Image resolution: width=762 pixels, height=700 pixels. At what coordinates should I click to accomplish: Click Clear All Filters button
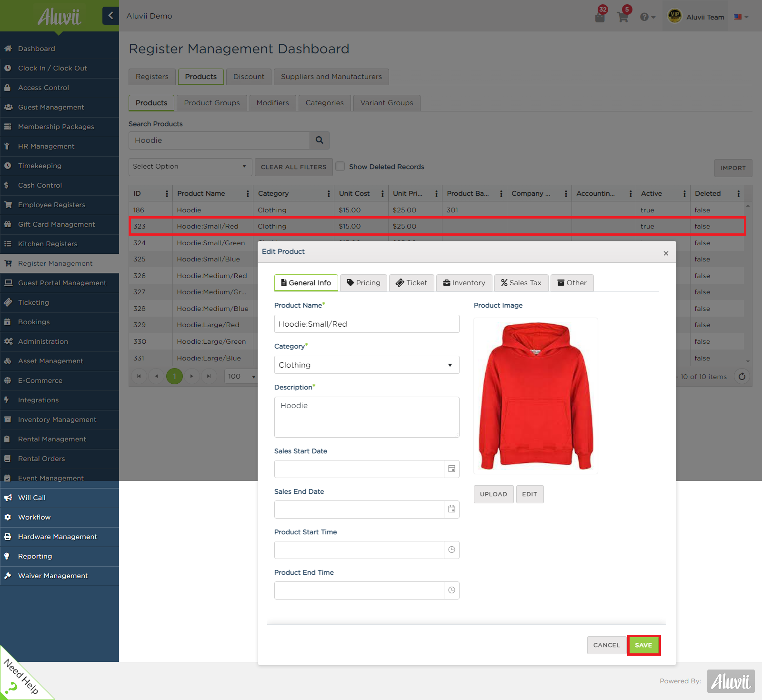293,167
